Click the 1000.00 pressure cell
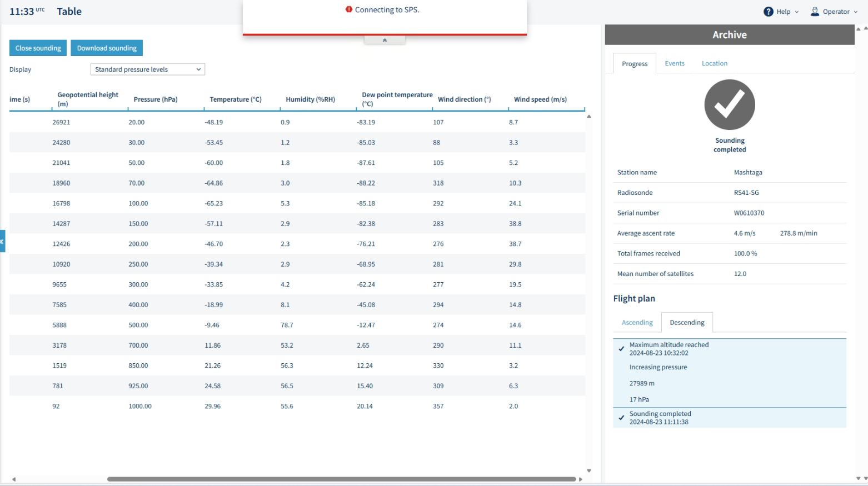The image size is (868, 486). pos(140,407)
